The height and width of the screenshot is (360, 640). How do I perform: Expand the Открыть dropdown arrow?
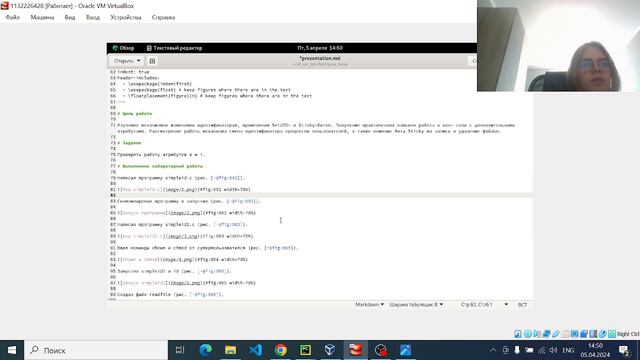(139, 61)
